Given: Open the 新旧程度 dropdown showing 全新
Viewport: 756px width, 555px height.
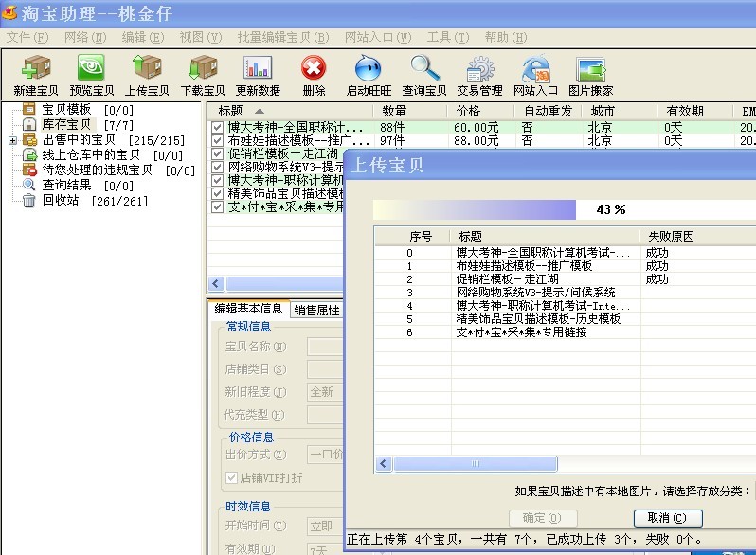Looking at the screenshot, I should point(325,391).
